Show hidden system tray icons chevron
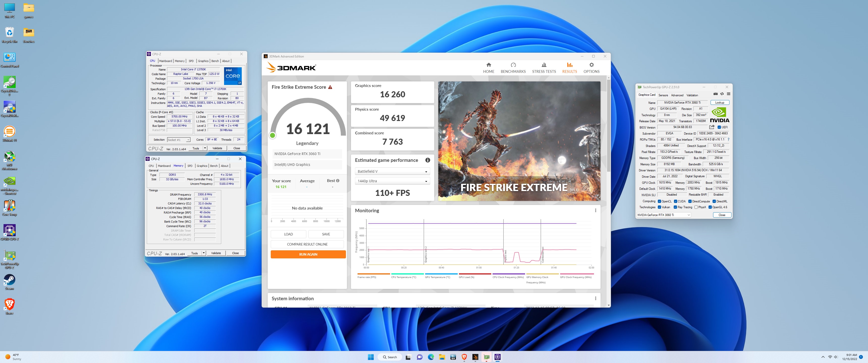The image size is (868, 363). [823, 357]
